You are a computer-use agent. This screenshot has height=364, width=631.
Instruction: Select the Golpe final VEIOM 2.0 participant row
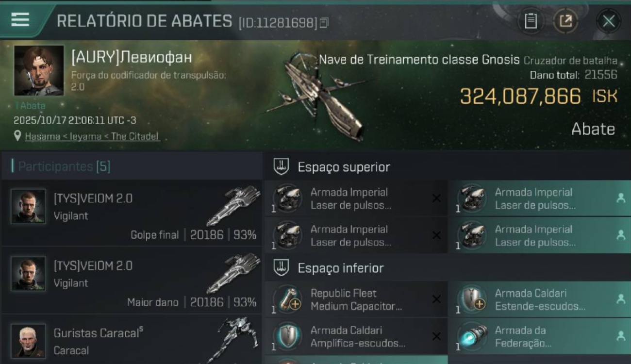[x=132, y=213]
